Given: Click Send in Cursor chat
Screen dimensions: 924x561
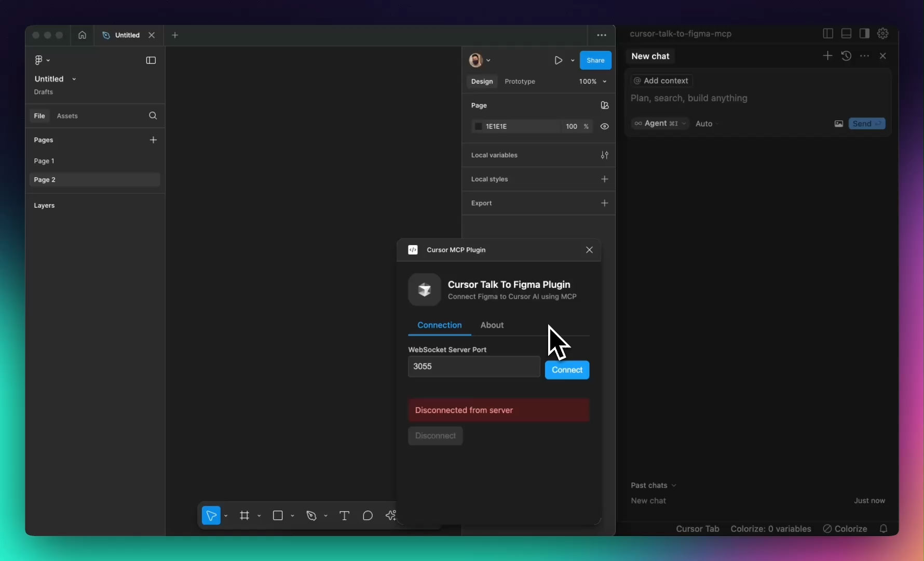Looking at the screenshot, I should point(867,124).
